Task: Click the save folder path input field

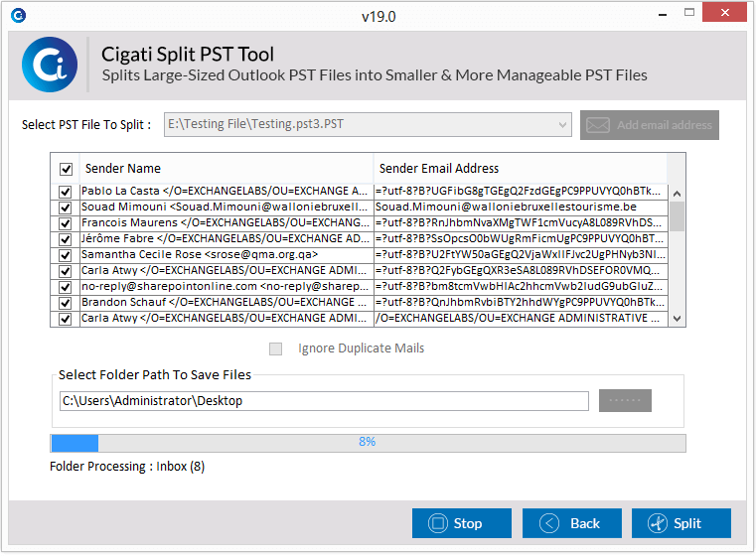Action: tap(324, 401)
